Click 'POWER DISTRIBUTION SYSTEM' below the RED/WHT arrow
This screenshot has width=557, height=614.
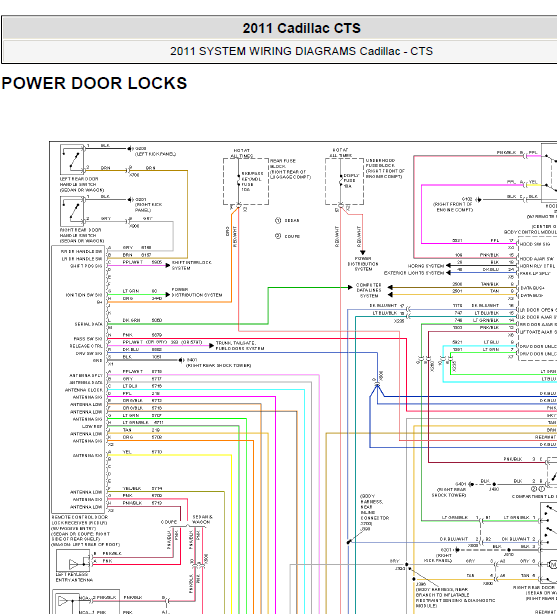point(363,264)
